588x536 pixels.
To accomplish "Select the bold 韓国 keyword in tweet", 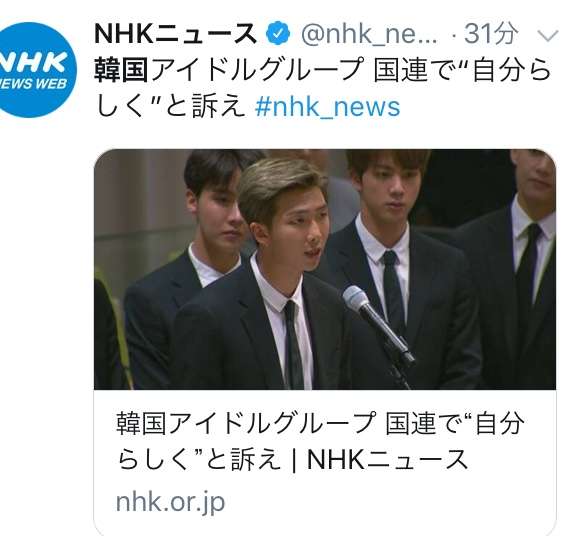I will tap(122, 70).
